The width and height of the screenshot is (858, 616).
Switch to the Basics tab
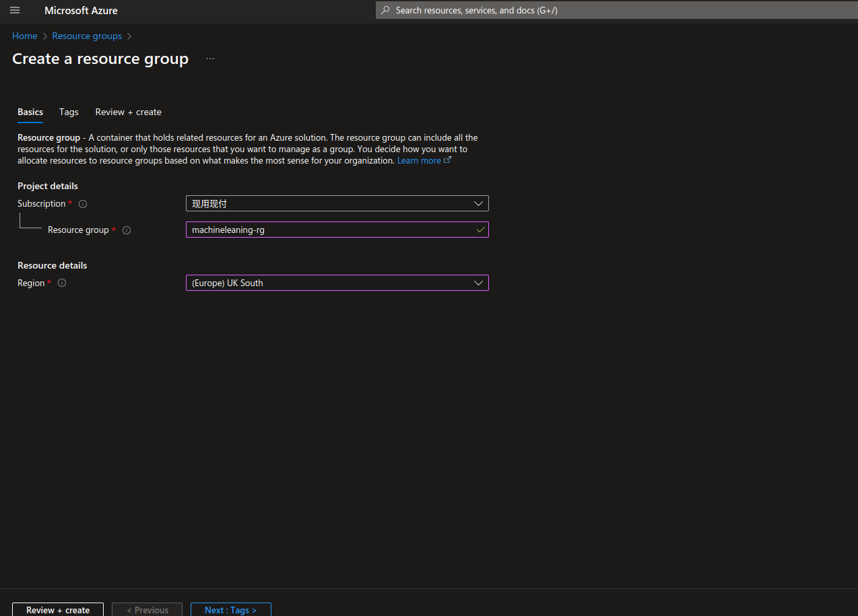(x=30, y=112)
